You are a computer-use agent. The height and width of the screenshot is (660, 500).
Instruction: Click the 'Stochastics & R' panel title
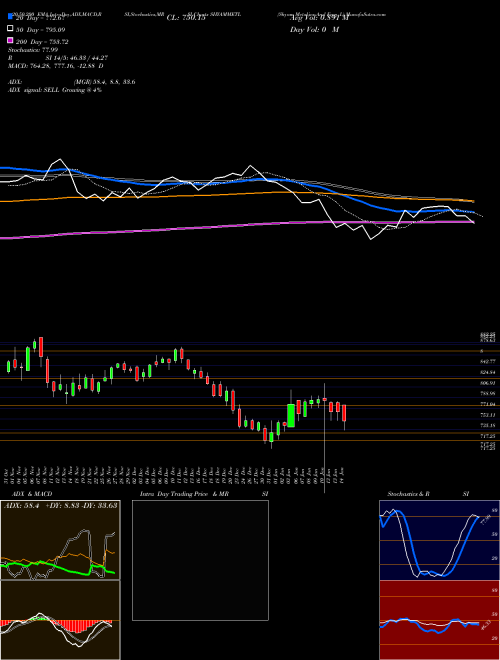(408, 494)
